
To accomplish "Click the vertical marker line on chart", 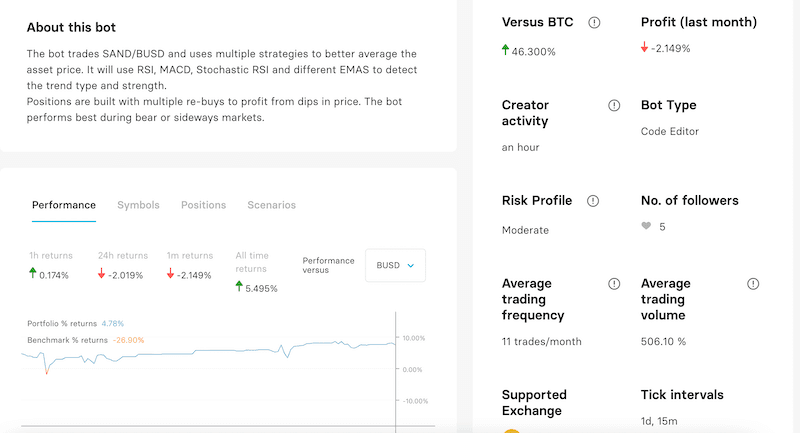I will click(x=395, y=372).
